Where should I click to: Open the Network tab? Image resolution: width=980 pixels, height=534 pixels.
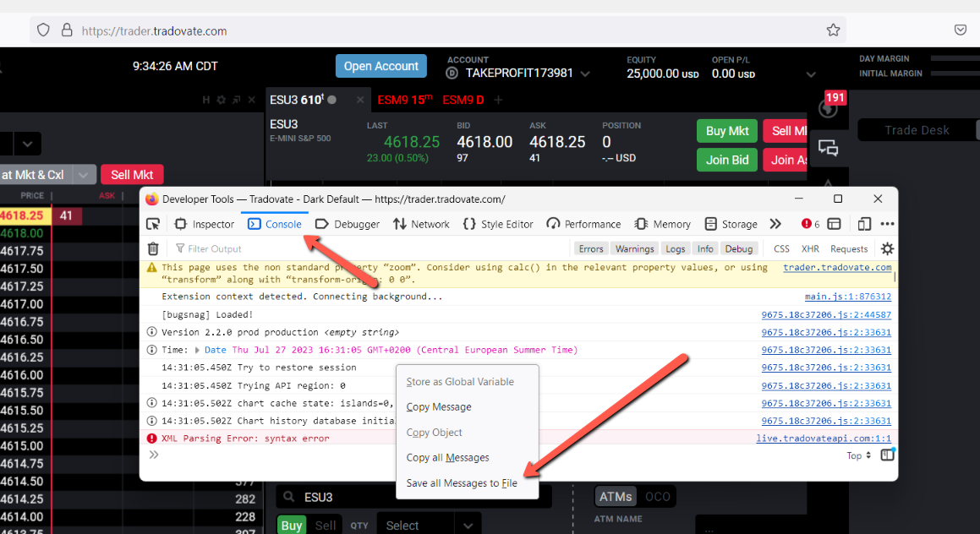(x=421, y=224)
